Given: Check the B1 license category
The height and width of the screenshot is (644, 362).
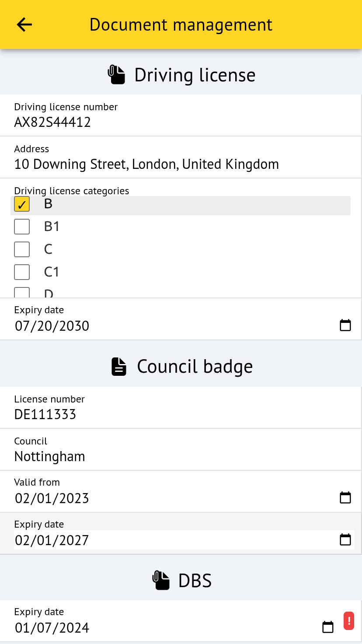Looking at the screenshot, I should (x=22, y=227).
